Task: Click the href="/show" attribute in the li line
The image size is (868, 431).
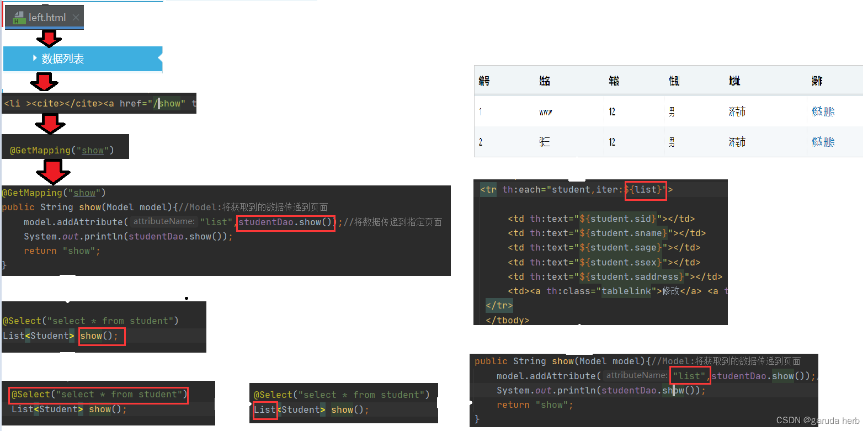Action: (x=152, y=103)
